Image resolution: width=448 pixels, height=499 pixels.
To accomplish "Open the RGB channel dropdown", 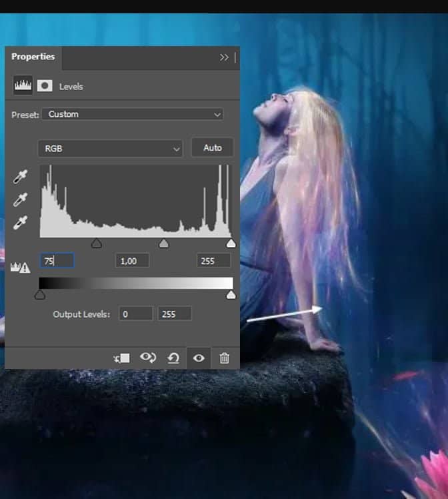I will 111,149.
